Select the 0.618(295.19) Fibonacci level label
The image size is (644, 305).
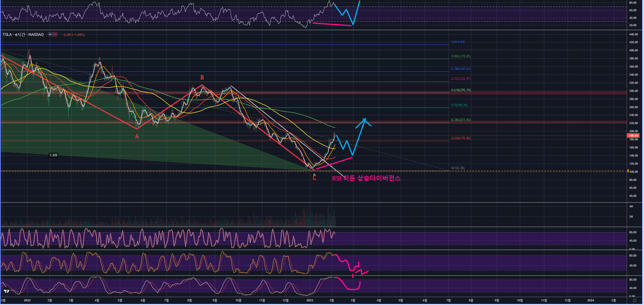coord(461,90)
